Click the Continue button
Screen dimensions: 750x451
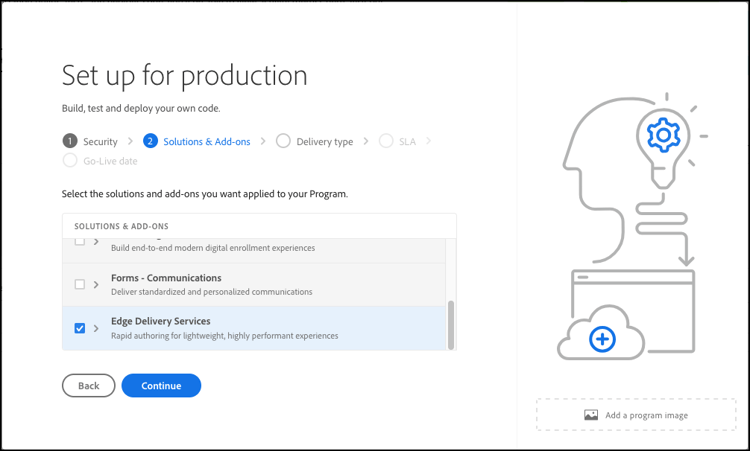point(161,385)
